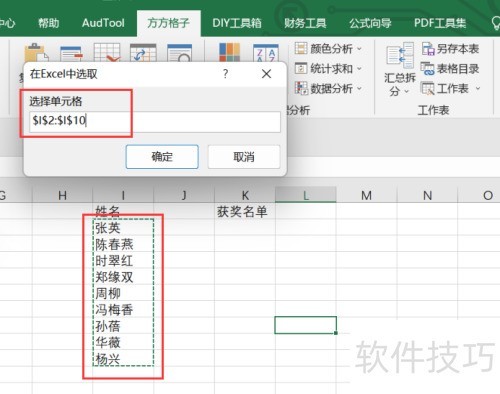Click the 姓名 header cell
500x394 pixels.
tap(123, 211)
